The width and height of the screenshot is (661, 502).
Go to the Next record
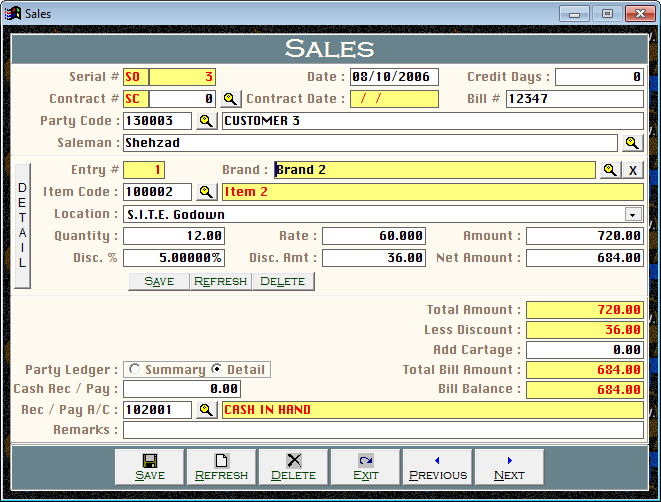(x=509, y=467)
